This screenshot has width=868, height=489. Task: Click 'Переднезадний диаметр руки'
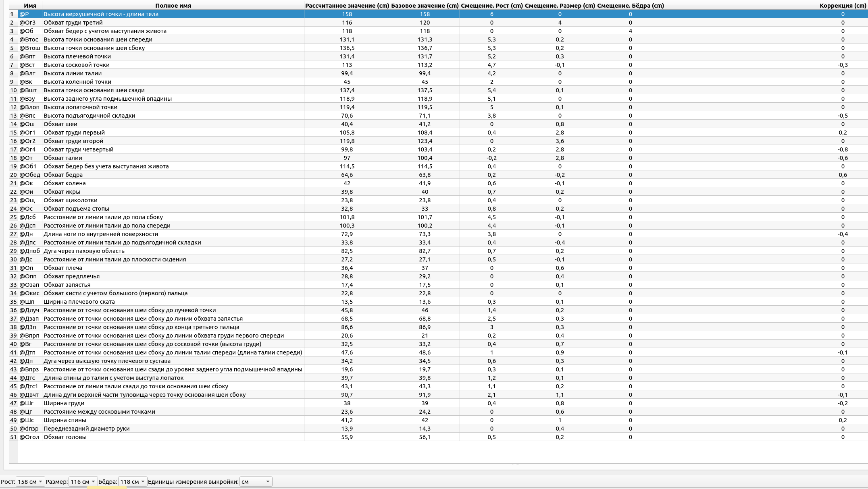(x=87, y=429)
